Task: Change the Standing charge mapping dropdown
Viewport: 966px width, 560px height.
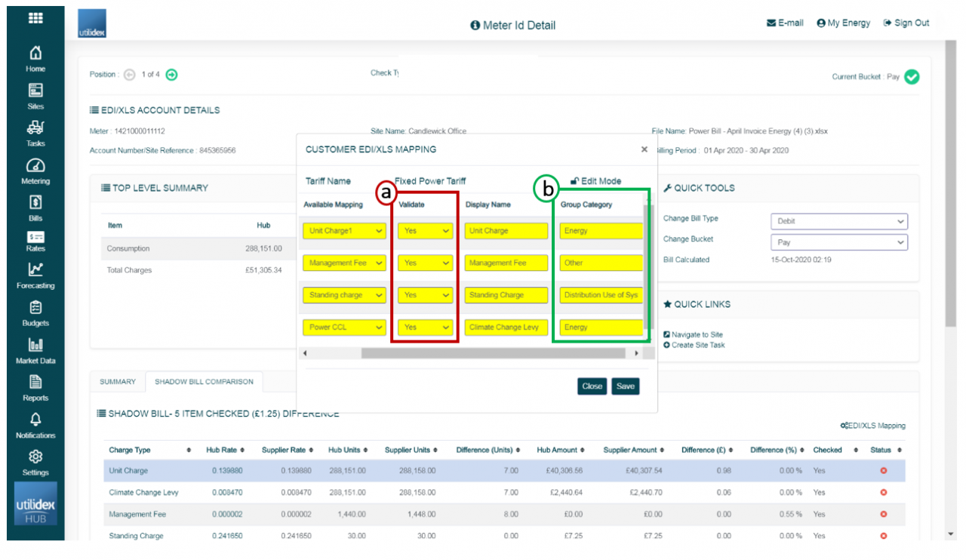Action: (344, 295)
